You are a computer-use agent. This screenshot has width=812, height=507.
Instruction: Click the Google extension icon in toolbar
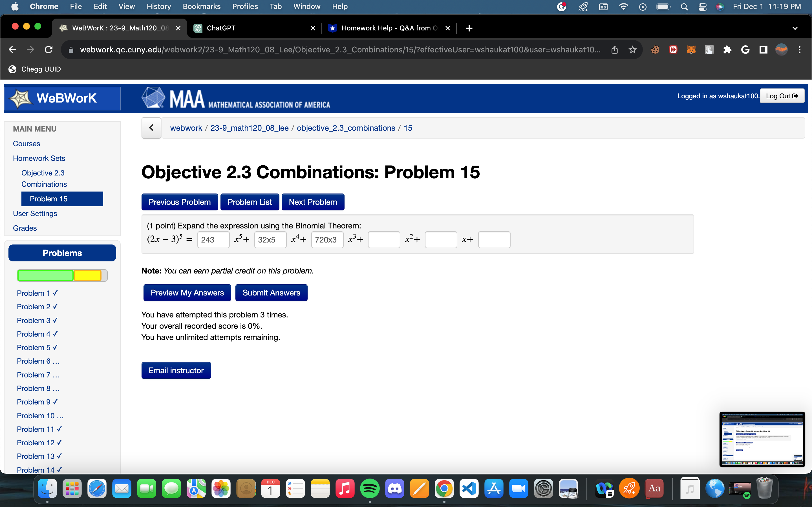coord(745,49)
